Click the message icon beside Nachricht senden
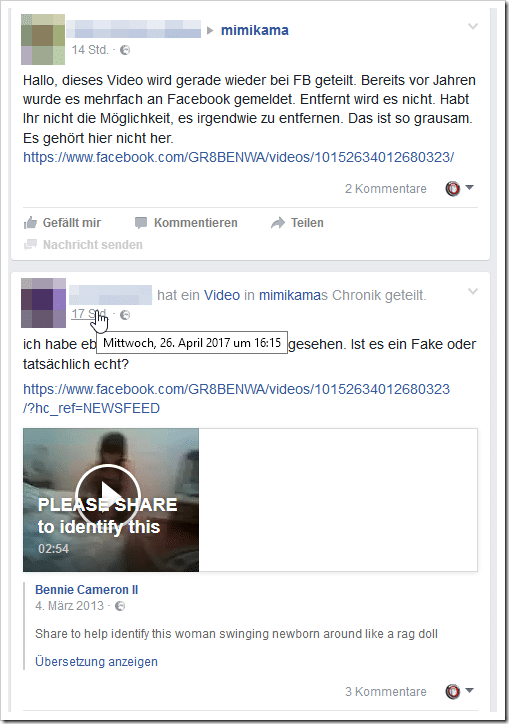Image resolution: width=509 pixels, height=724 pixels. (x=30, y=244)
